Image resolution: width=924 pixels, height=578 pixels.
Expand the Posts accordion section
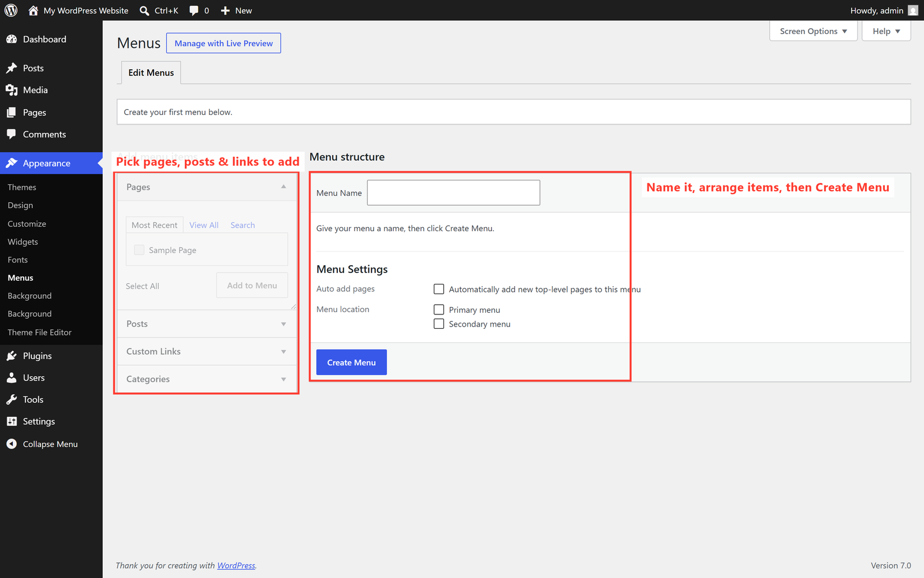point(207,324)
